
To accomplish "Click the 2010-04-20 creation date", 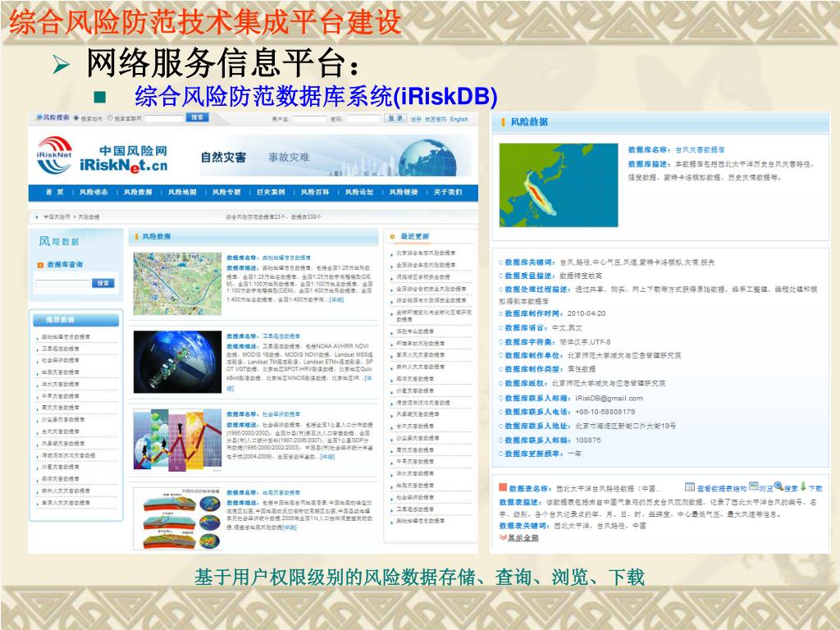I will 586,313.
